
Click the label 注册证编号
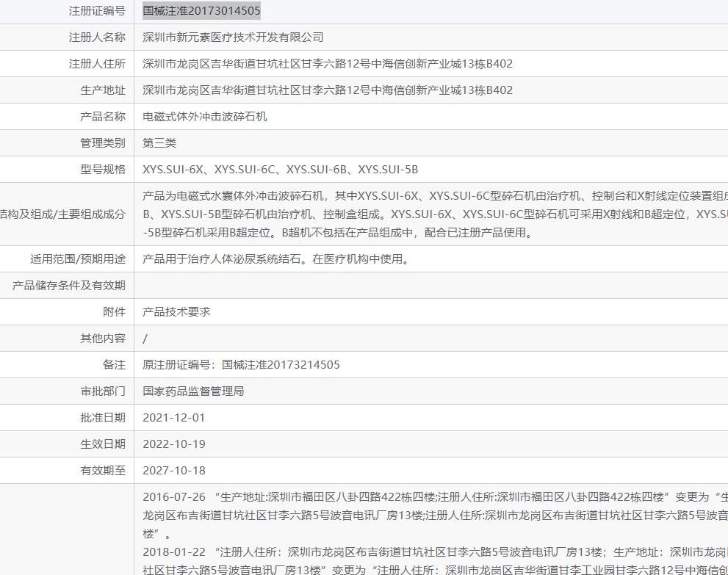[97, 11]
